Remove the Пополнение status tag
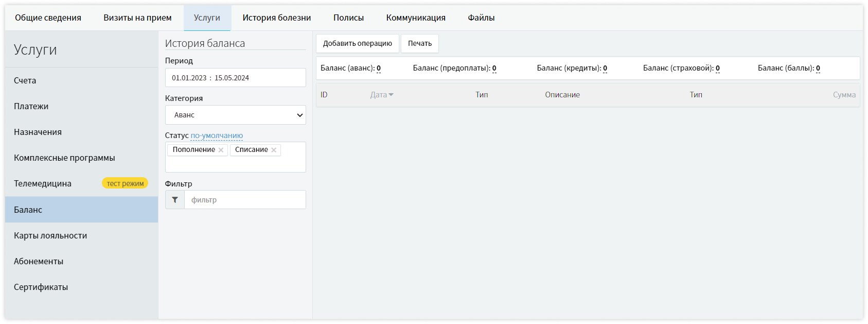The height and width of the screenshot is (324, 868). click(x=221, y=150)
